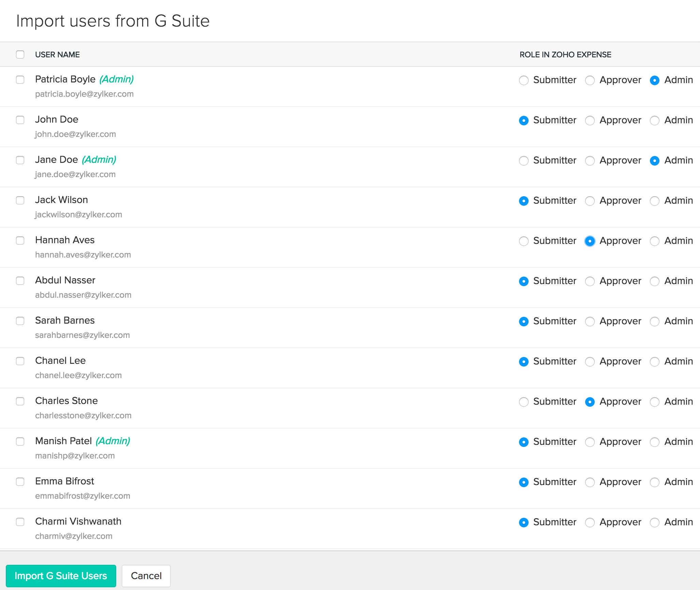Click the green (Admin) tag beside Jane Doe
Image resolution: width=700 pixels, height=590 pixels.
(x=99, y=159)
